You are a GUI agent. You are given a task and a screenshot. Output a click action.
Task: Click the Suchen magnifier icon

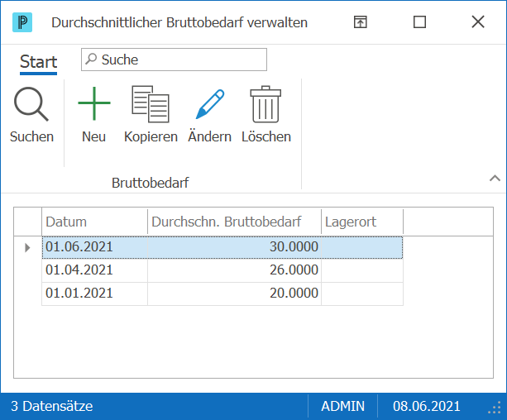(x=31, y=104)
